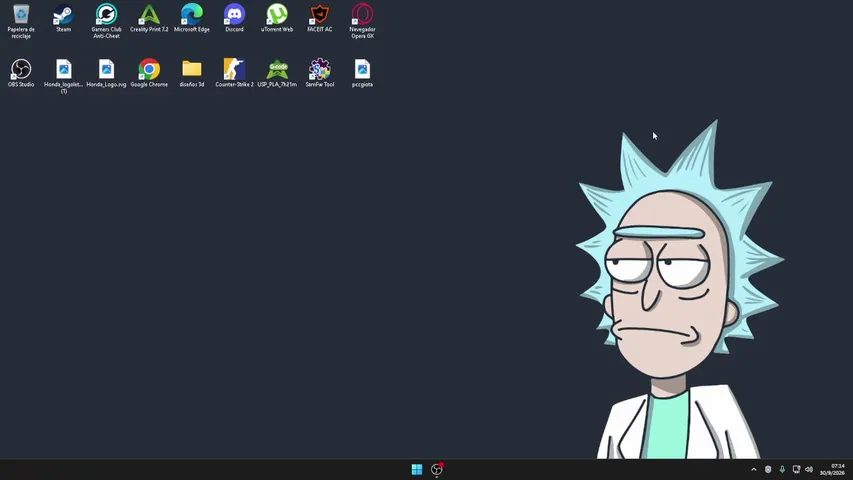853x480 pixels.
Task: Select the FACEIT AC desktop shortcut
Action: point(319,18)
